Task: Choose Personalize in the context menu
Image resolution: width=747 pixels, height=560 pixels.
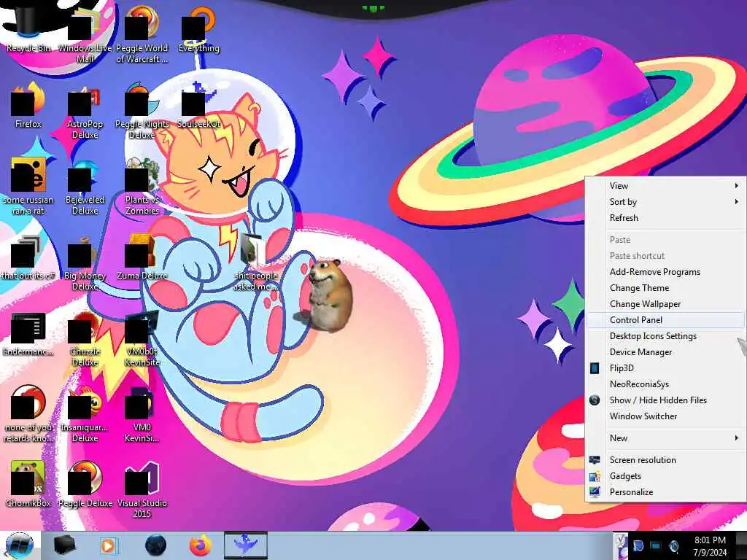Action: [x=665, y=492]
